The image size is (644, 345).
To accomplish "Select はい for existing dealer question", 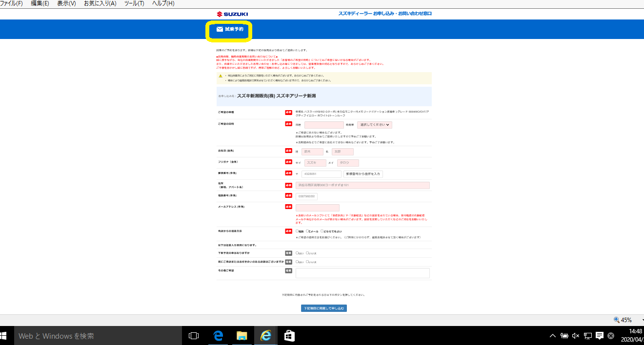I will pos(297,262).
